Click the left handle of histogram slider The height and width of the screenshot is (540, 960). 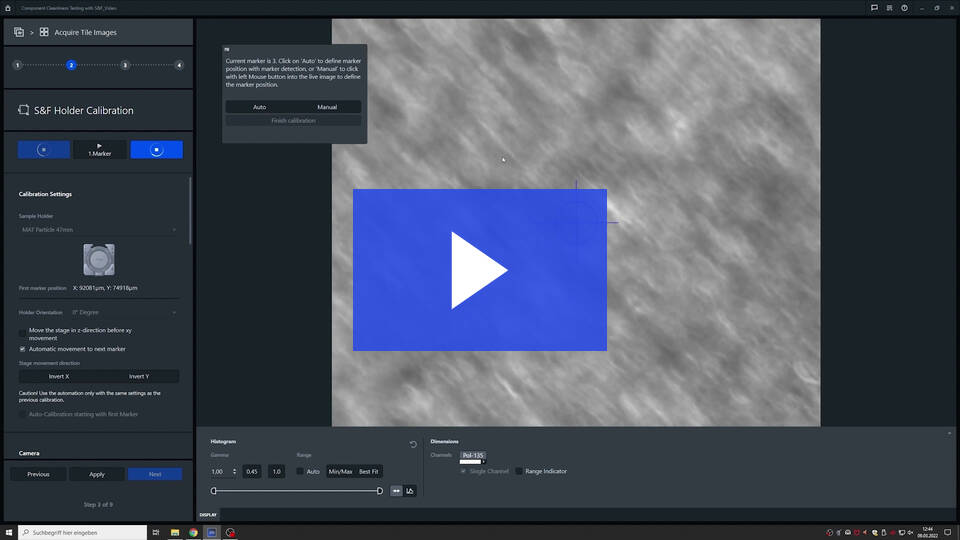pyautogui.click(x=214, y=491)
